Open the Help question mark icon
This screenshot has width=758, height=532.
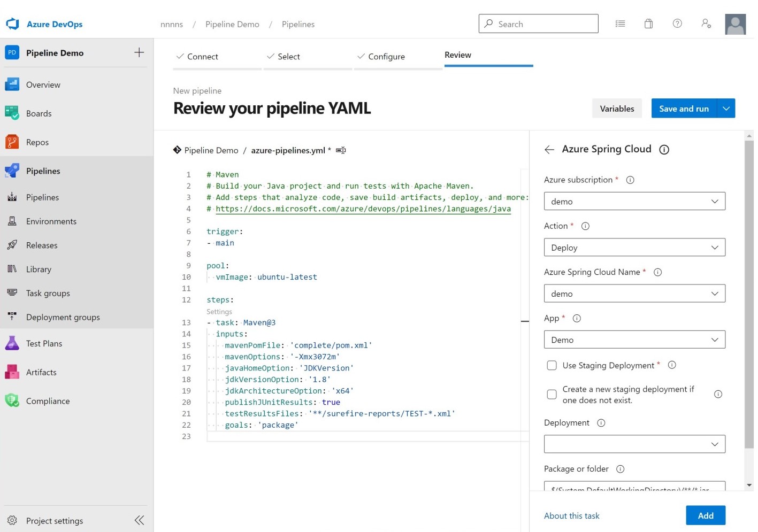(x=677, y=24)
